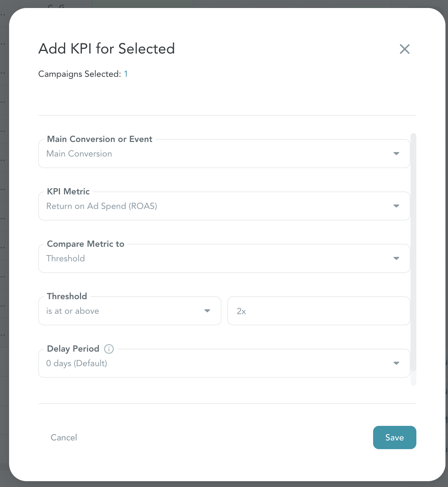This screenshot has width=448, height=487.
Task: Click the '0 days (Default)' delay selection
Action: pos(77,363)
